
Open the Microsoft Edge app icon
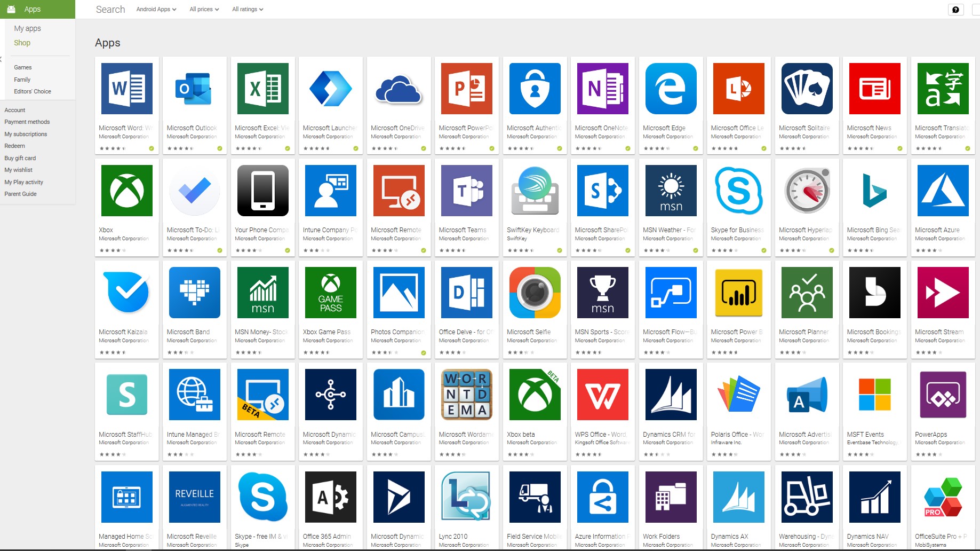[x=671, y=89]
